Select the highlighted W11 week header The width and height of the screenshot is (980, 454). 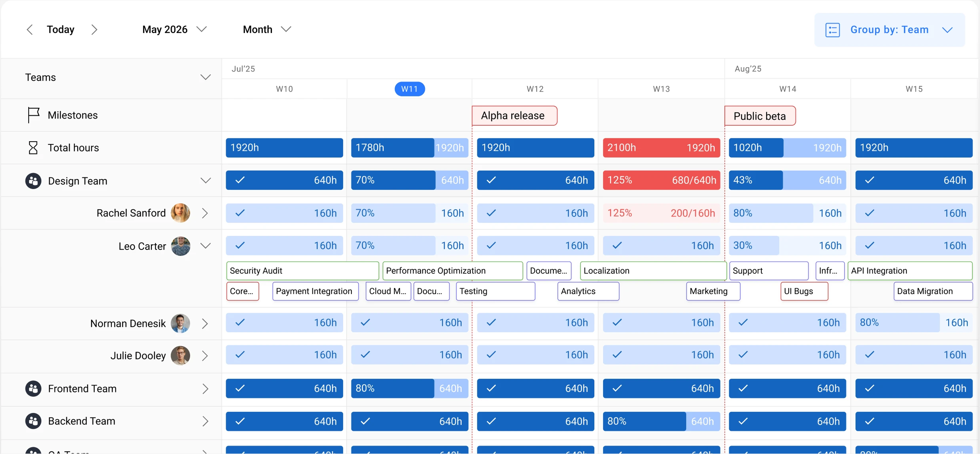tap(409, 89)
